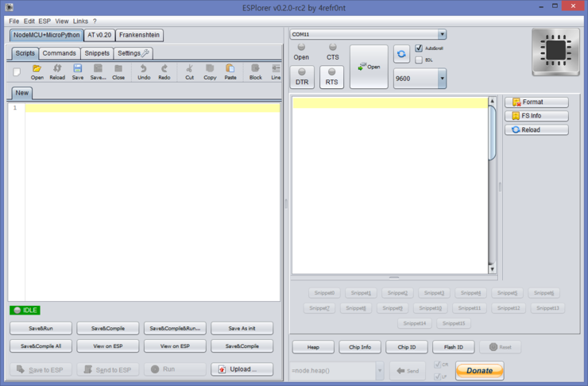Expand the COM11 port dropdown
This screenshot has width=588, height=386.
click(x=442, y=34)
